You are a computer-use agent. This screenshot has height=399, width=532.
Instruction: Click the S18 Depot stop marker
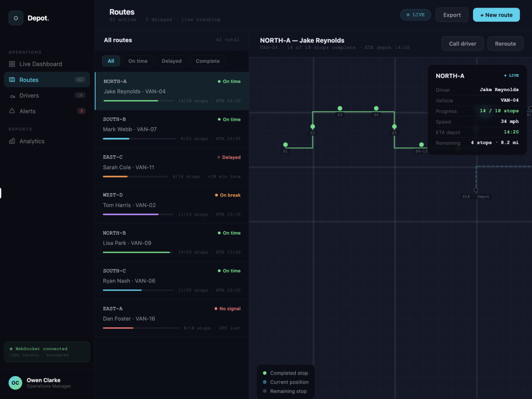point(476,190)
